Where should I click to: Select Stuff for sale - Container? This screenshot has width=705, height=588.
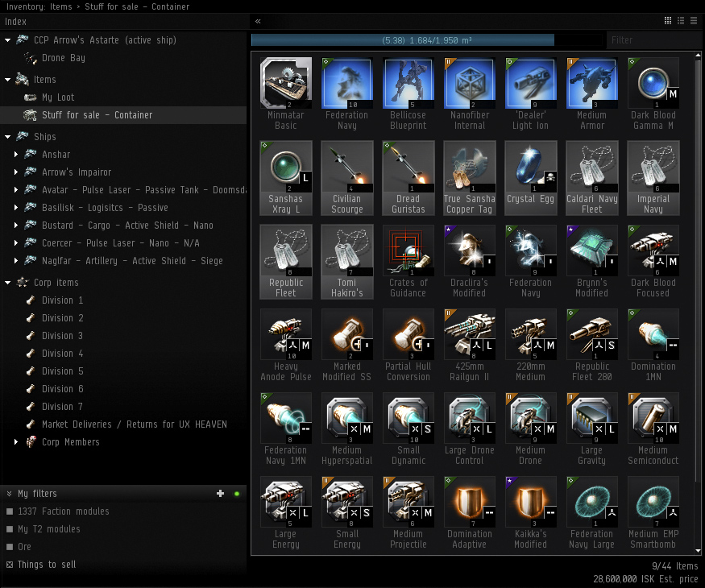pos(123,115)
